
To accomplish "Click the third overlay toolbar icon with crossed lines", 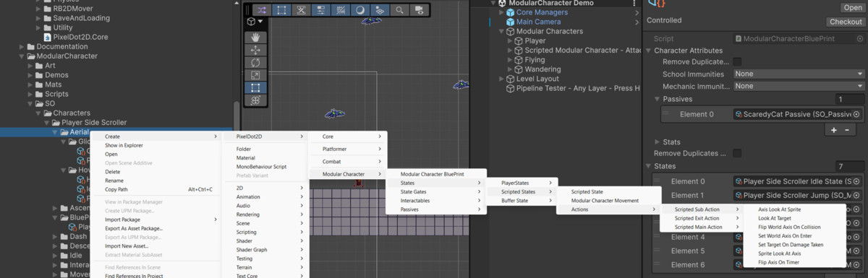I will (x=301, y=10).
